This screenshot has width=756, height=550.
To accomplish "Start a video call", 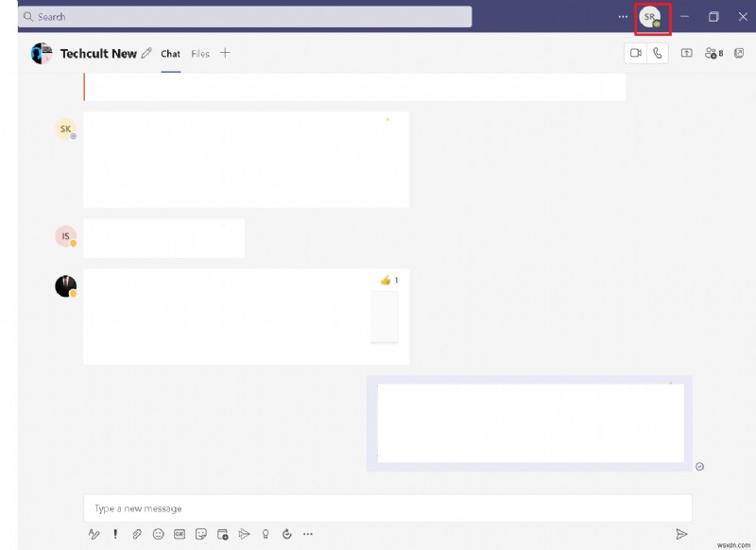I will point(636,53).
